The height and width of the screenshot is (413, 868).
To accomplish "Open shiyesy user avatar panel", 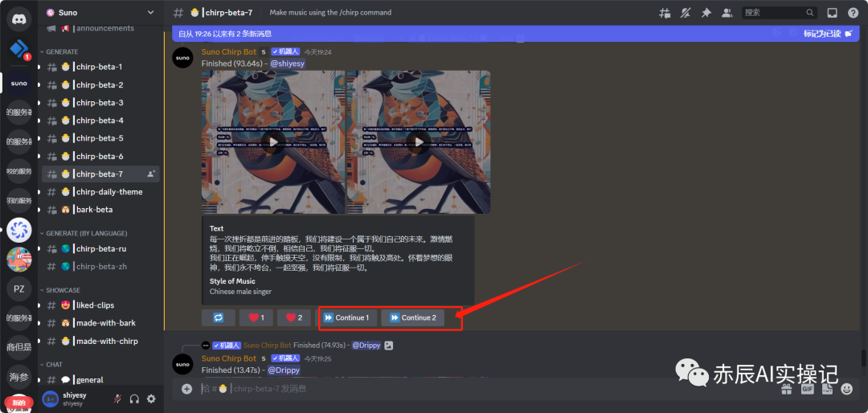I will coord(51,399).
